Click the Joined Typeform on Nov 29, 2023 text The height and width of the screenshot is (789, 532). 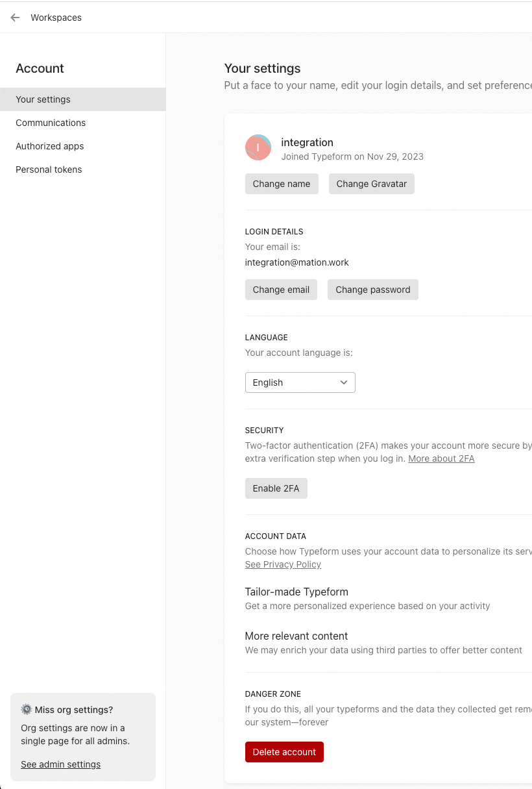(352, 157)
